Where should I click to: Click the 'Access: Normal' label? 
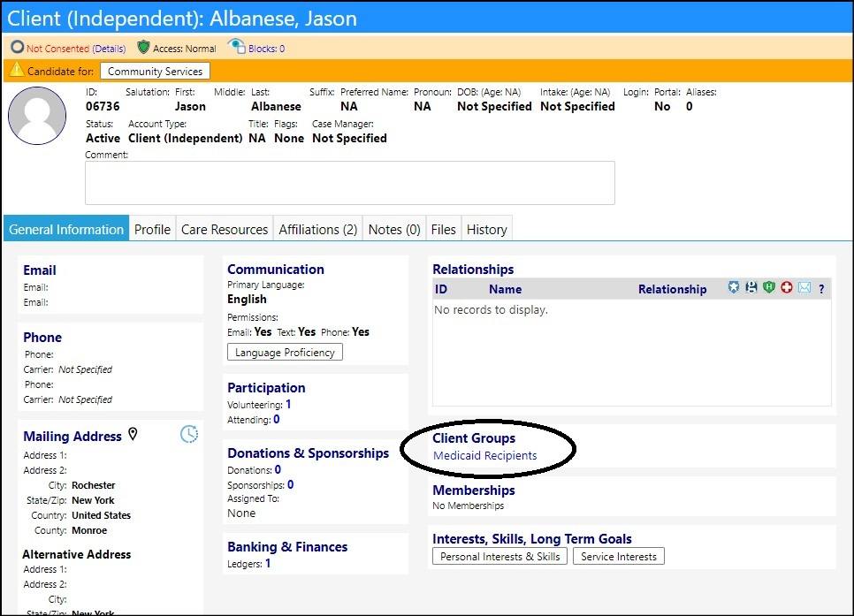point(185,49)
